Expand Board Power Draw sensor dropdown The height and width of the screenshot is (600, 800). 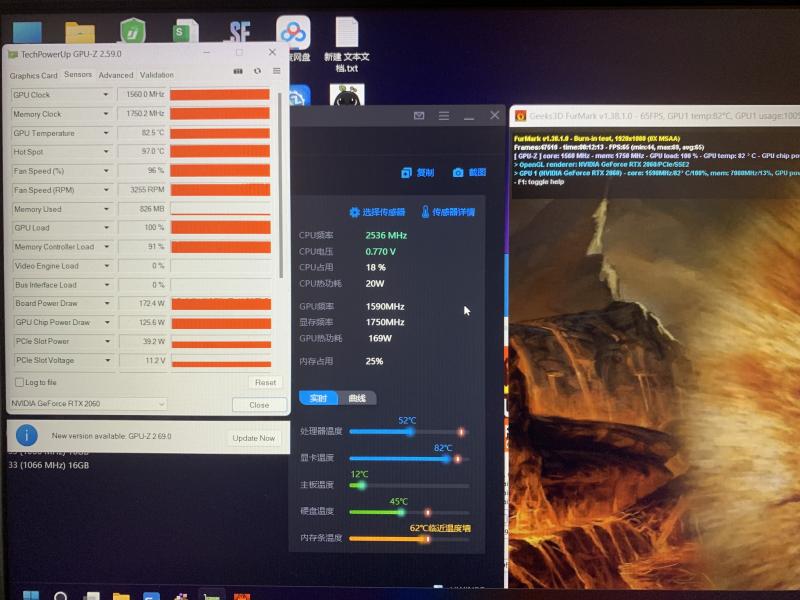click(x=107, y=303)
